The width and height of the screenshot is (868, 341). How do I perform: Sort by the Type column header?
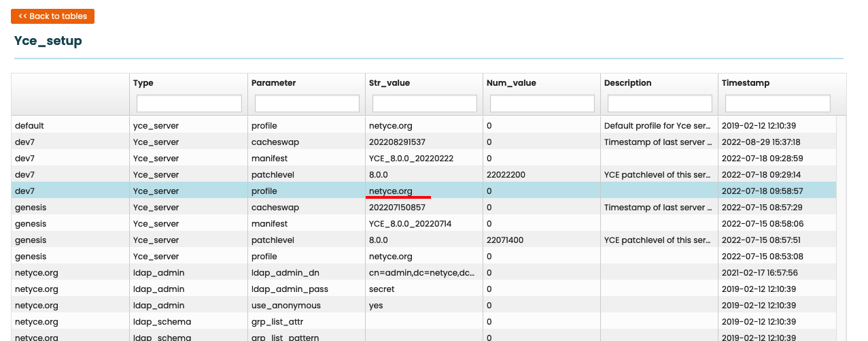coord(143,83)
